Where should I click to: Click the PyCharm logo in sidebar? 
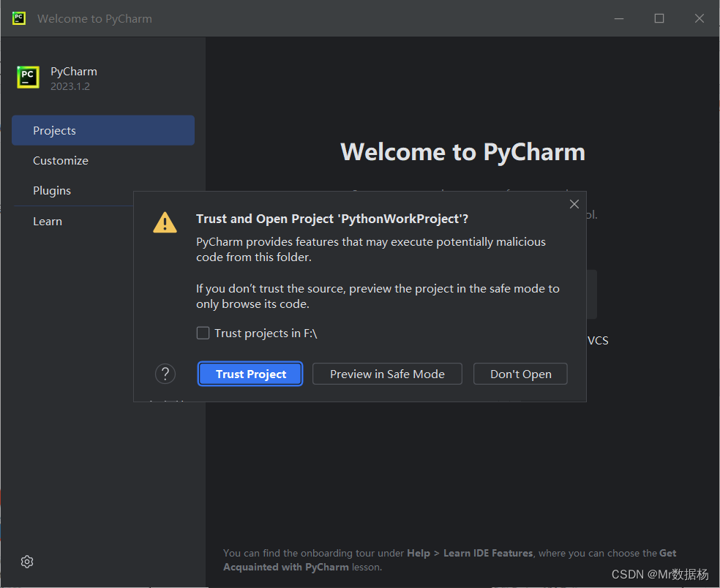click(x=28, y=77)
